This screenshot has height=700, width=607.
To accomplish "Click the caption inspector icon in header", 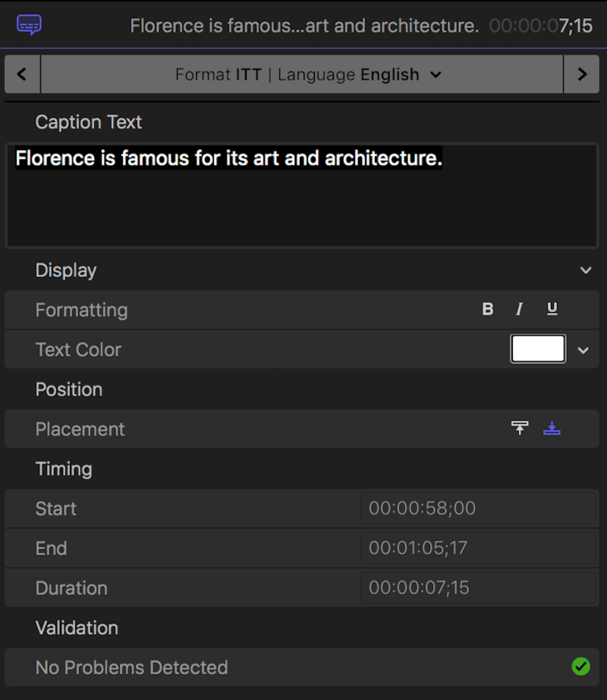I will (x=29, y=25).
